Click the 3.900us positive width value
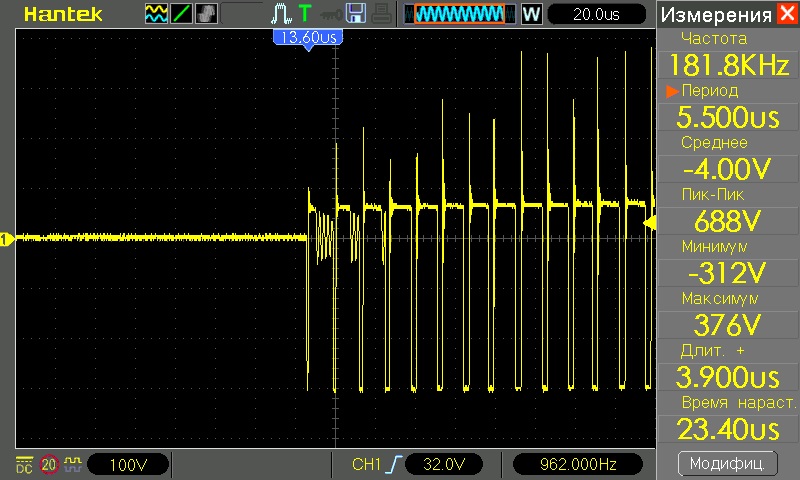Screen dimensions: 800x480 (x=728, y=377)
